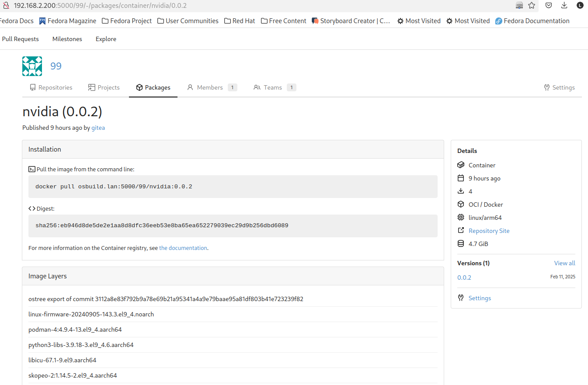Click the Container package icon in Details
Viewport: 588px width, 385px height.
461,165
